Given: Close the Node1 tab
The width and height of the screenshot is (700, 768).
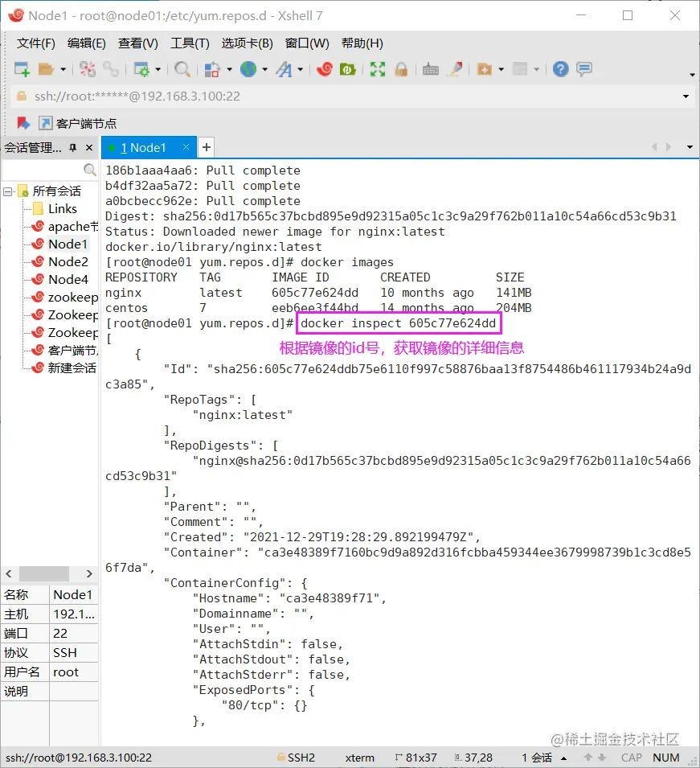Looking at the screenshot, I should point(186,147).
